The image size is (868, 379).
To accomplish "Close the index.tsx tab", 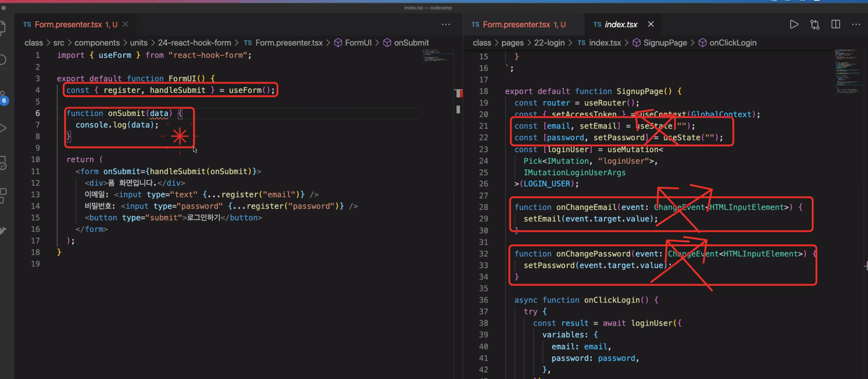I will pyautogui.click(x=651, y=24).
